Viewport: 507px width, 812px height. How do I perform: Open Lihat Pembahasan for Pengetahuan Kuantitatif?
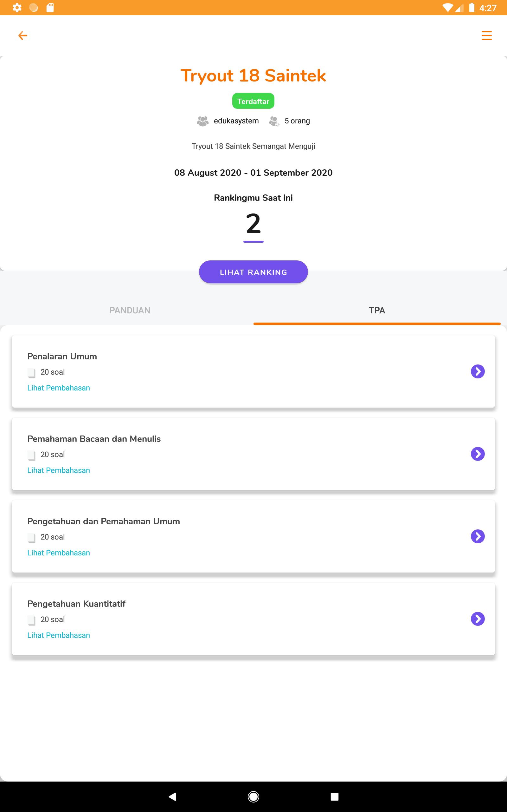[59, 635]
